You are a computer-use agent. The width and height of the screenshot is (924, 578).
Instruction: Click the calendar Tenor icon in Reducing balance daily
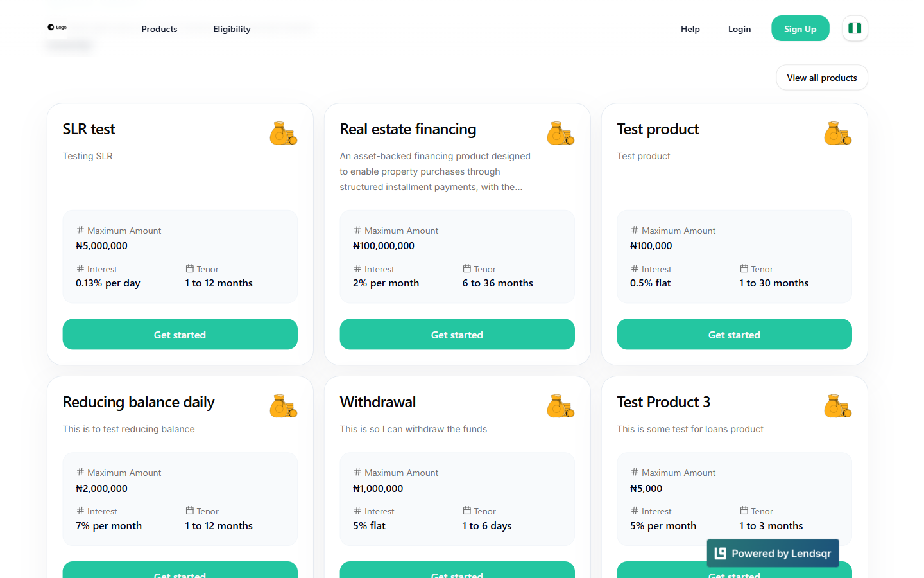click(190, 511)
